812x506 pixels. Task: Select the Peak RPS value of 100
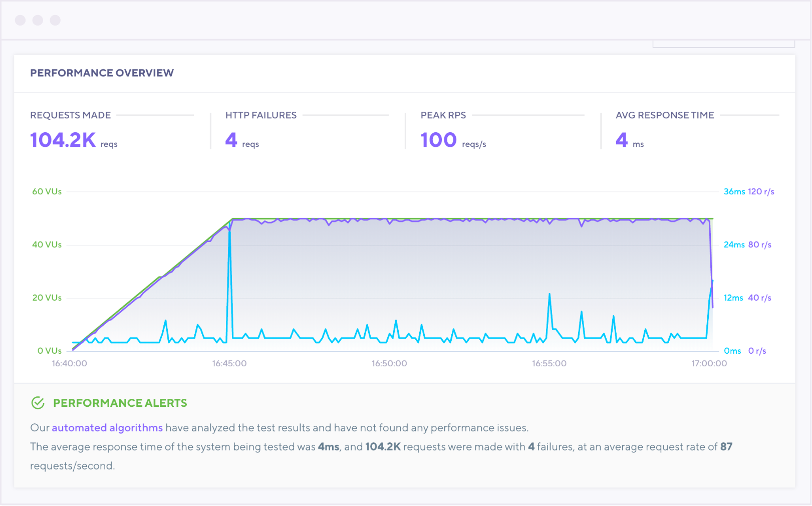click(x=438, y=140)
